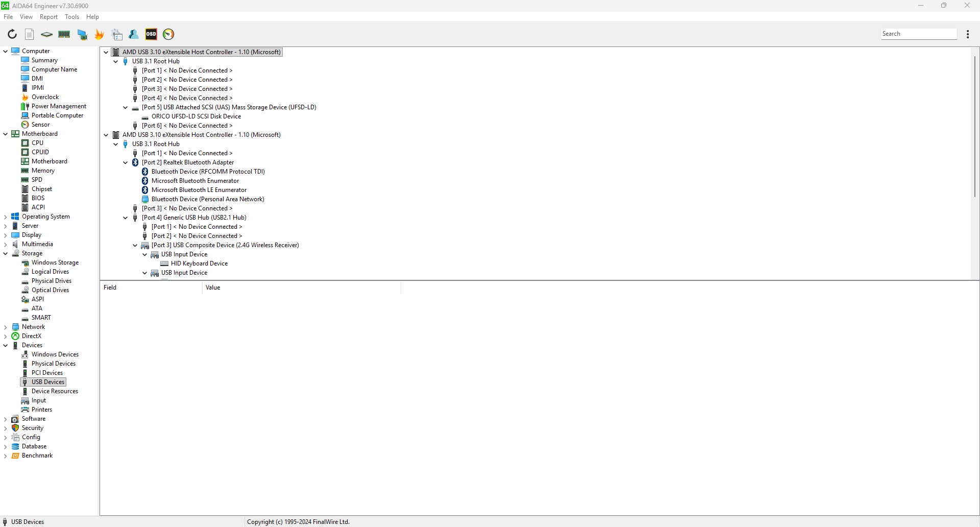Open Windows Storage page
Image resolution: width=980 pixels, height=527 pixels.
[x=55, y=262]
